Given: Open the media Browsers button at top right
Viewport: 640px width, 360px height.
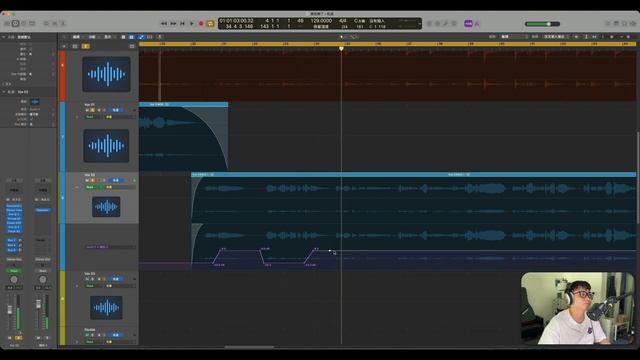Looking at the screenshot, I should click(633, 24).
